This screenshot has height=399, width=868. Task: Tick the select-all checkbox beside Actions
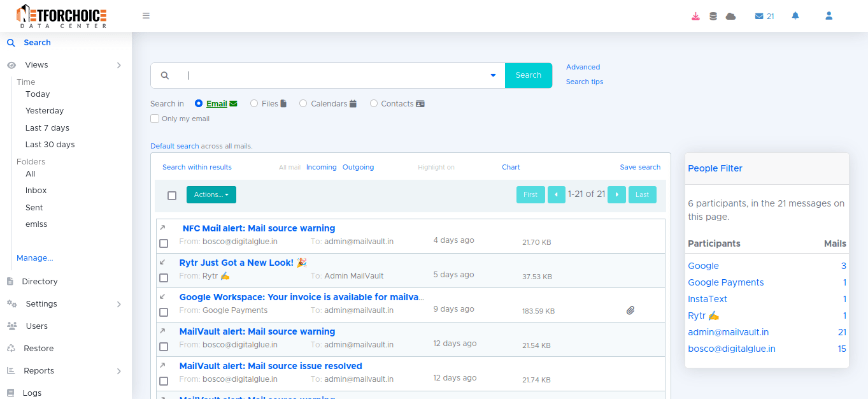click(172, 196)
